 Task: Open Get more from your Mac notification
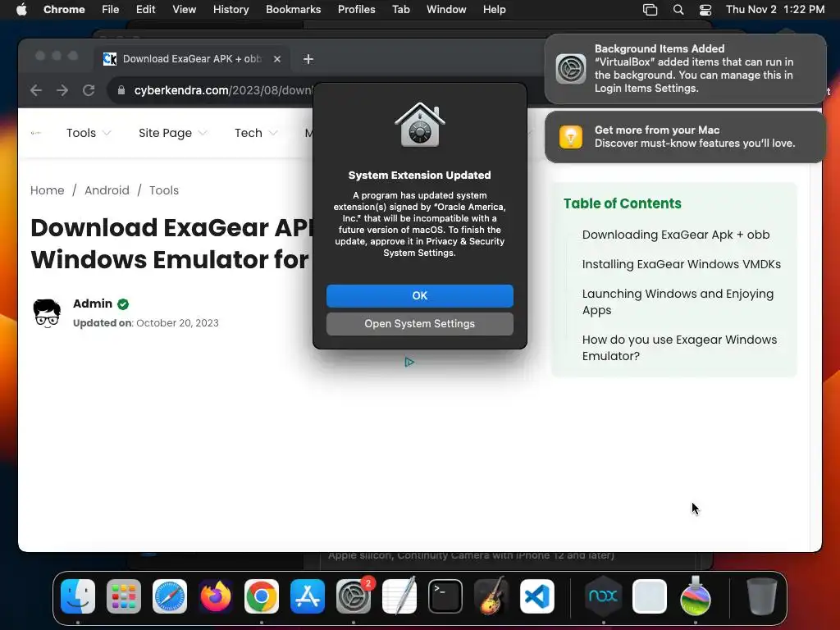click(x=685, y=137)
